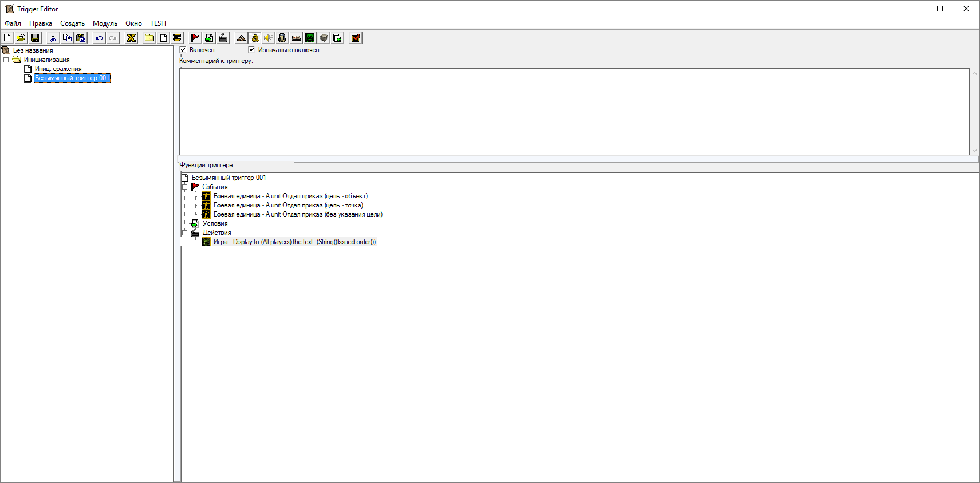
Task: Click the Open folder toolbar icon
Action: (x=21, y=38)
